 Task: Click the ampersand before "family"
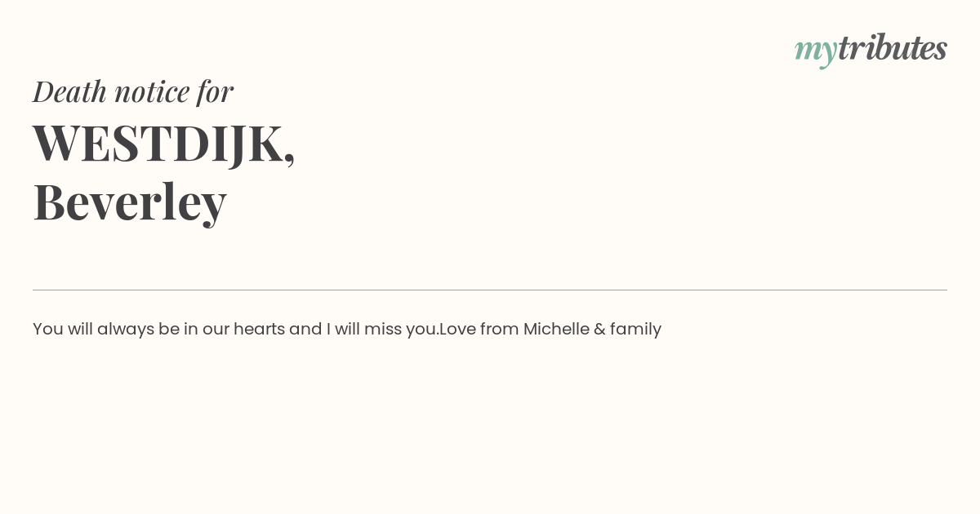[x=599, y=329]
